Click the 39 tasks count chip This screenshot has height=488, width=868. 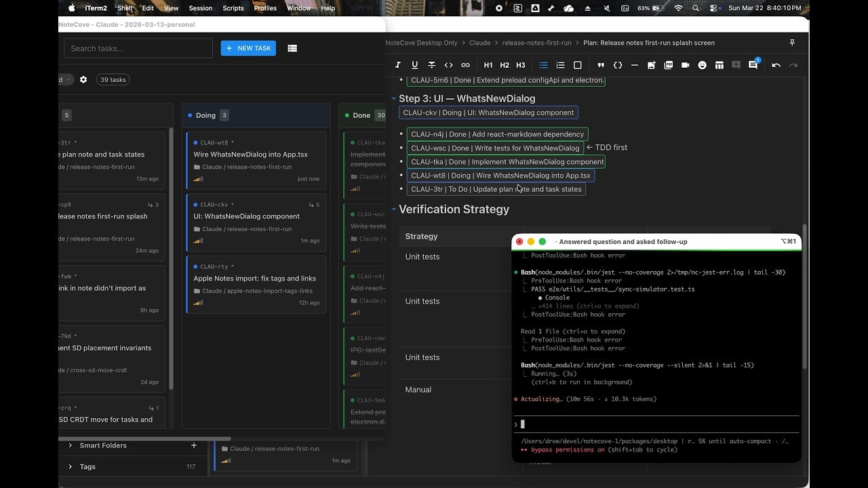(x=113, y=79)
